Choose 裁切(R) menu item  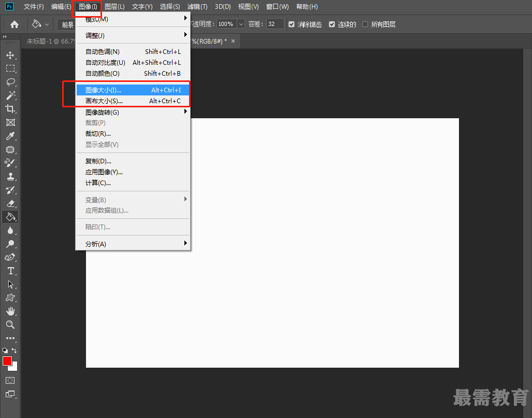[x=132, y=134]
